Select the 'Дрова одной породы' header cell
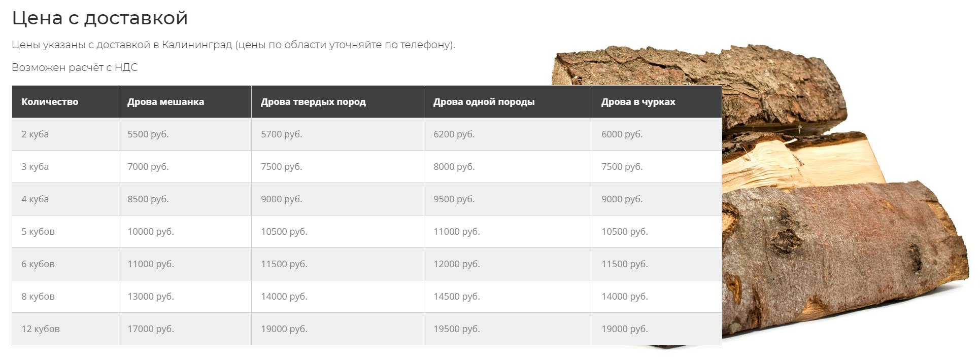The width and height of the screenshot is (980, 362). click(x=508, y=102)
